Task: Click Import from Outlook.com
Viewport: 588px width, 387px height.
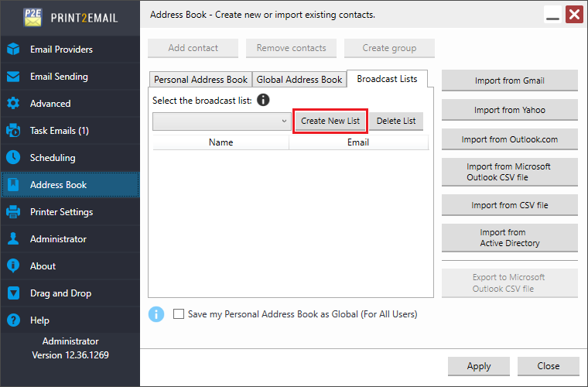Action: pos(510,139)
